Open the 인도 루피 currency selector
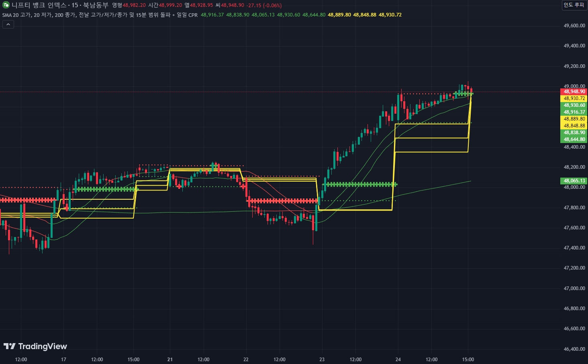Viewport: 588px width, 364px height. pyautogui.click(x=574, y=5)
